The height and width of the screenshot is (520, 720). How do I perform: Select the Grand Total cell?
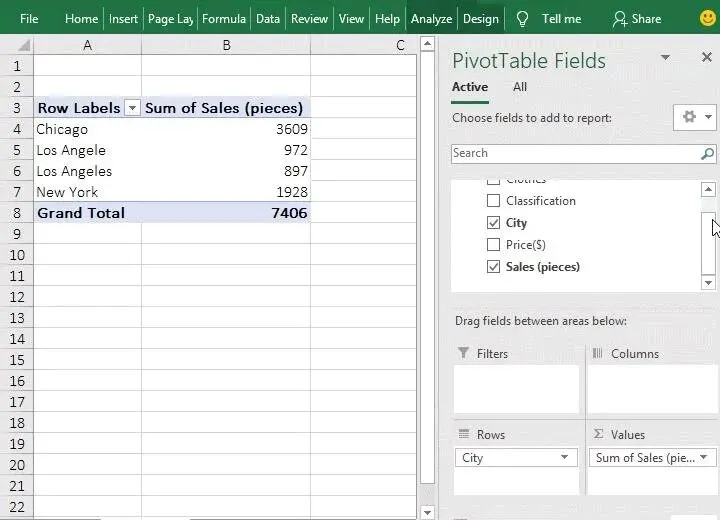[81, 213]
